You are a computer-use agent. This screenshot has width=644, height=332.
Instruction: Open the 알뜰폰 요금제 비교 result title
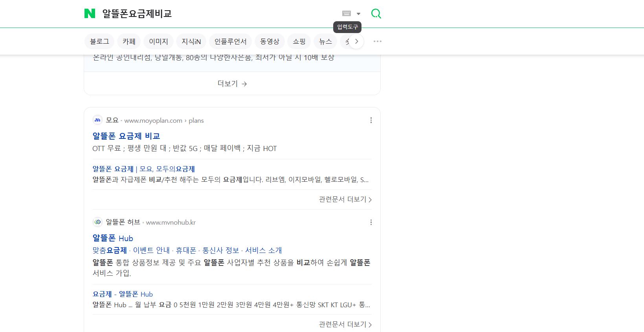tap(126, 136)
